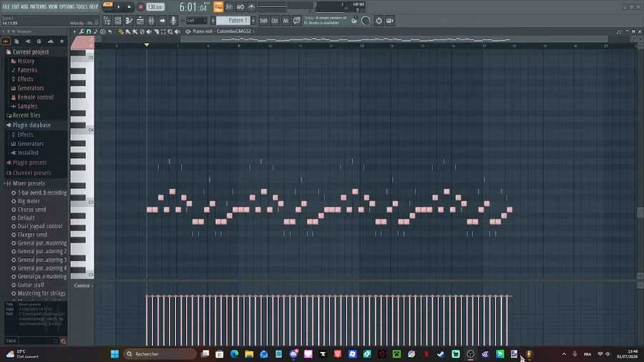Viewport: 644px width, 362px height.
Task: Select the Mute tool in piano roll
Action: (x=149, y=31)
